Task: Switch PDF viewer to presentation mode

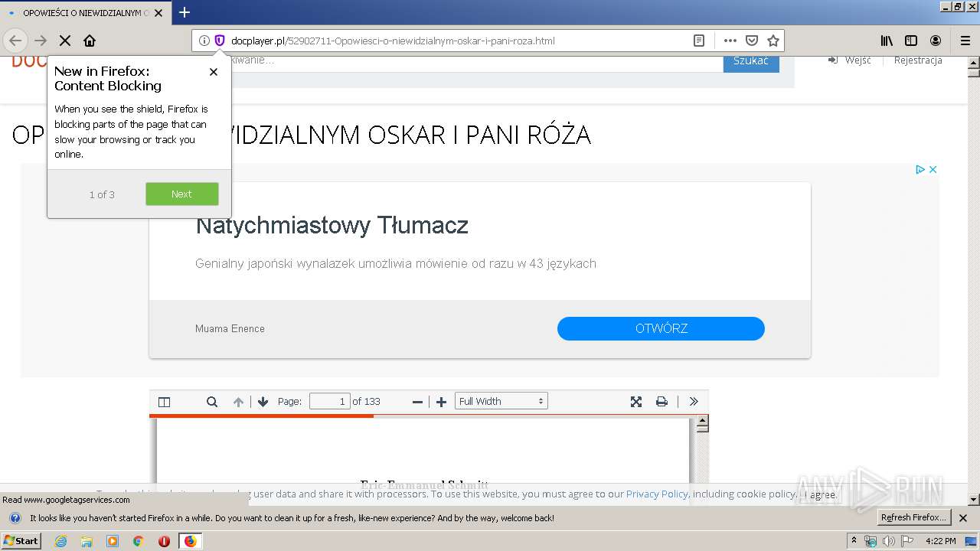Action: pos(636,402)
